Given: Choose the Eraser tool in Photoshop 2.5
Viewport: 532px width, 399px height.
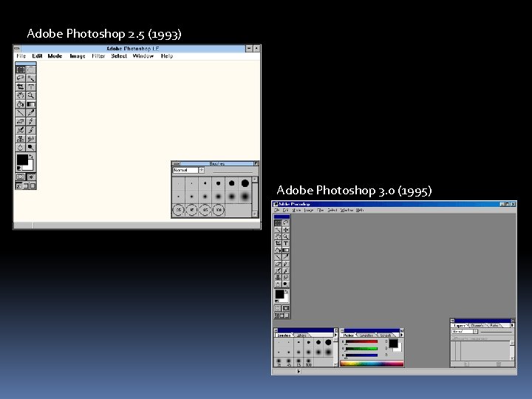Looking at the screenshot, I should click(21, 120).
